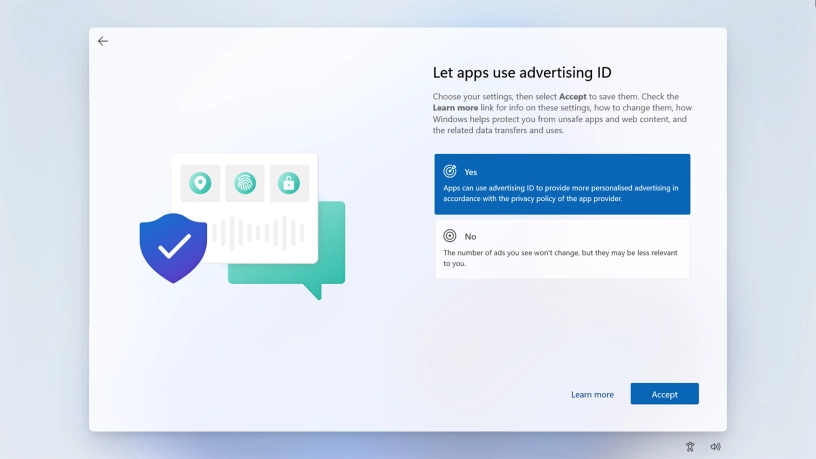Select the No radio button icon

tap(450, 236)
